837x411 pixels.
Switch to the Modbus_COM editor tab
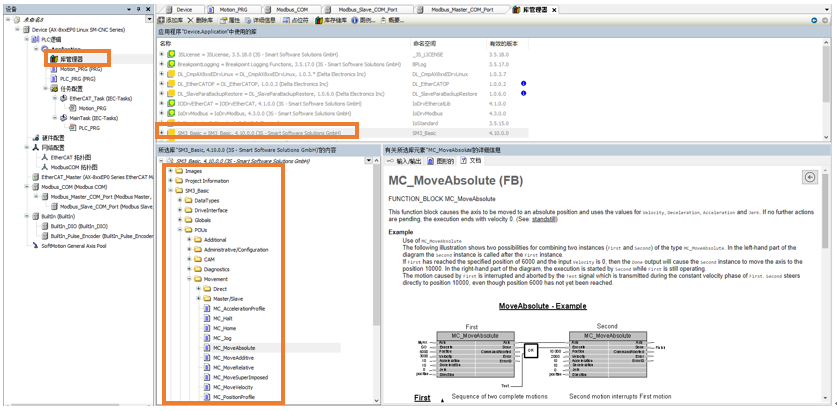[x=292, y=8]
